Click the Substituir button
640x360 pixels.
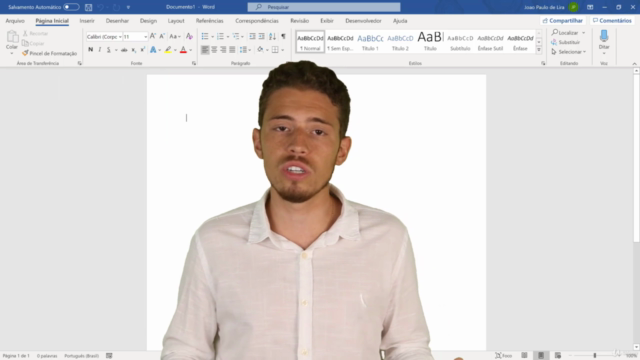[566, 42]
